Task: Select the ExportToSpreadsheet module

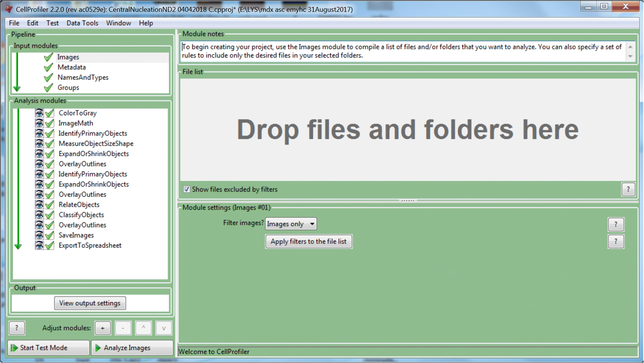Action: [x=90, y=245]
